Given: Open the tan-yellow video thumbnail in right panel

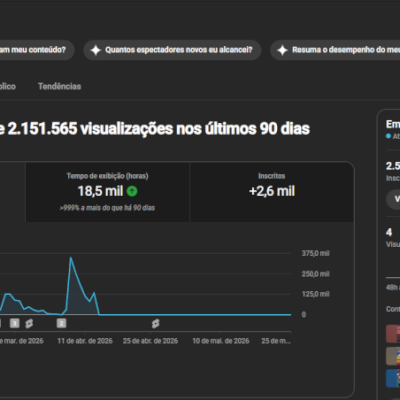Looking at the screenshot, I should point(393,356).
